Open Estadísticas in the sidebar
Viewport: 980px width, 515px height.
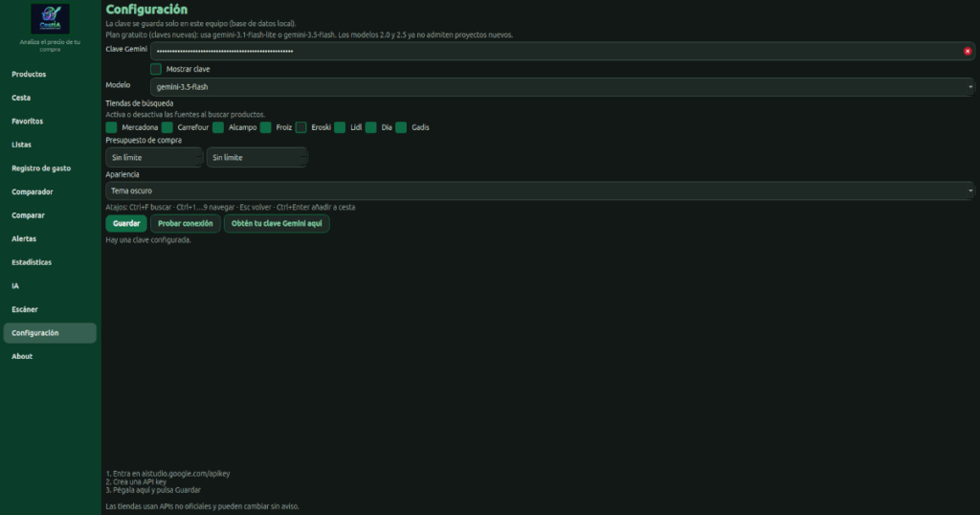(x=50, y=262)
